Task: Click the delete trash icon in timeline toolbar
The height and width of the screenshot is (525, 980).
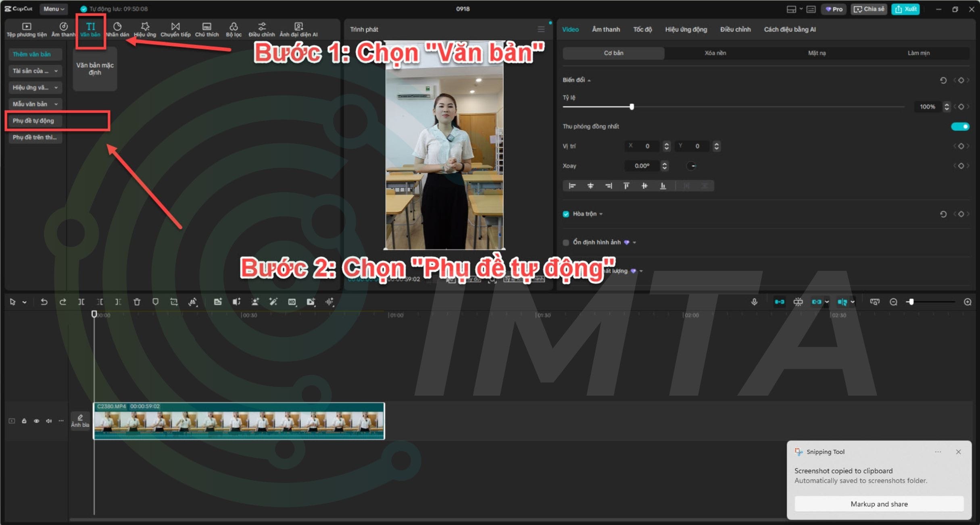Action: pos(137,302)
